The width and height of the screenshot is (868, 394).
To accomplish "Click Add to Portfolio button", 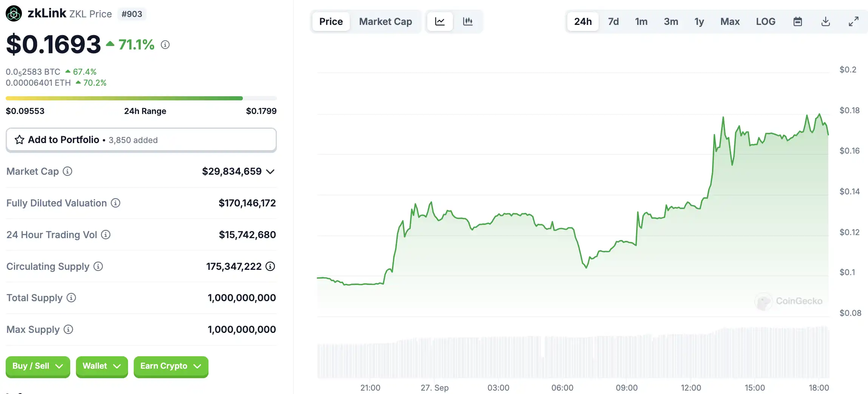I will tap(141, 140).
